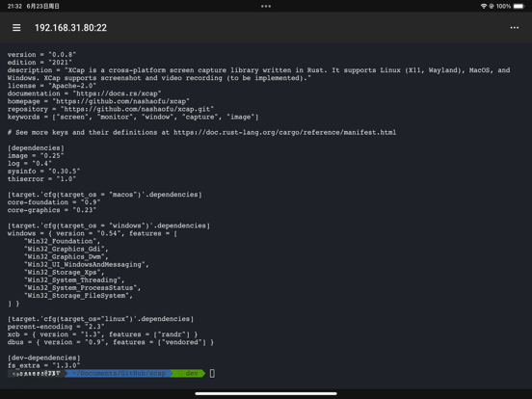This screenshot has height=399, width=532.
Task: Click the xcap.git repository URL
Action: pyautogui.click(x=137, y=109)
